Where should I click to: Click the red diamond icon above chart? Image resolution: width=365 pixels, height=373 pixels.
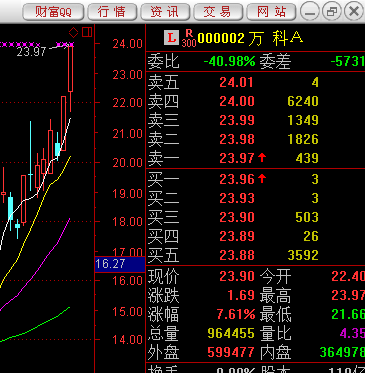click(x=74, y=32)
